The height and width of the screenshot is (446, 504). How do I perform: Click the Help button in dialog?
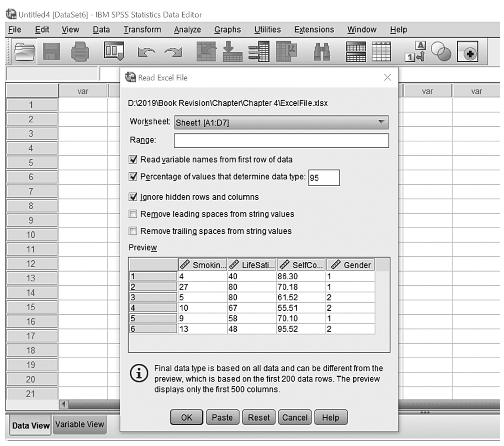pyautogui.click(x=331, y=418)
